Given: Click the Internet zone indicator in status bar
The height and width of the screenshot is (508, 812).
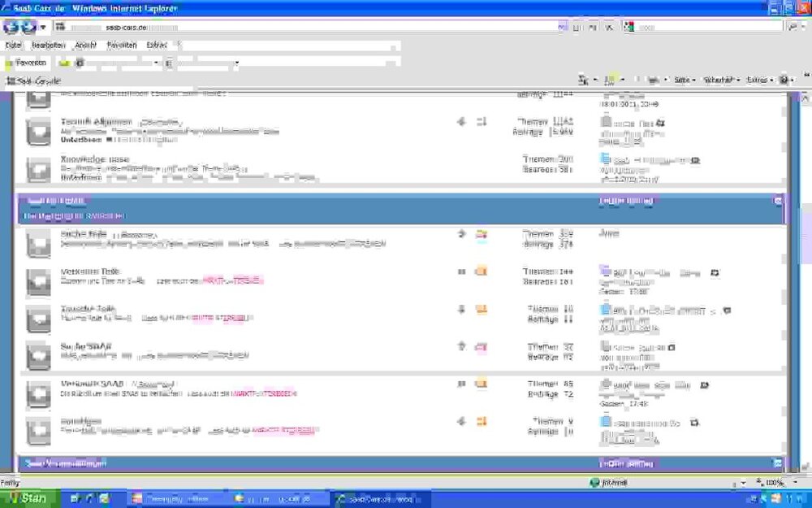Looking at the screenshot, I should 608,483.
